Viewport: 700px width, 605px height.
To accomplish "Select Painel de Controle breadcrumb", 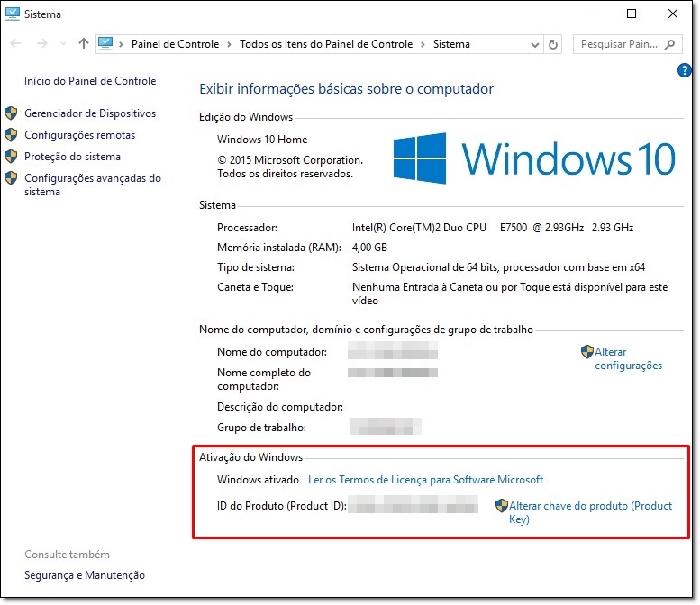I will (175, 44).
